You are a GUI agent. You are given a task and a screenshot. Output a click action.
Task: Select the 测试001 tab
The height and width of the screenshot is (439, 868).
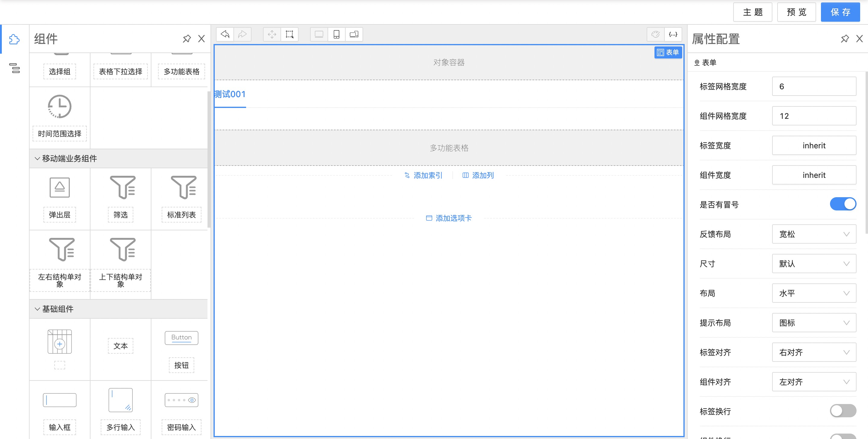point(230,94)
